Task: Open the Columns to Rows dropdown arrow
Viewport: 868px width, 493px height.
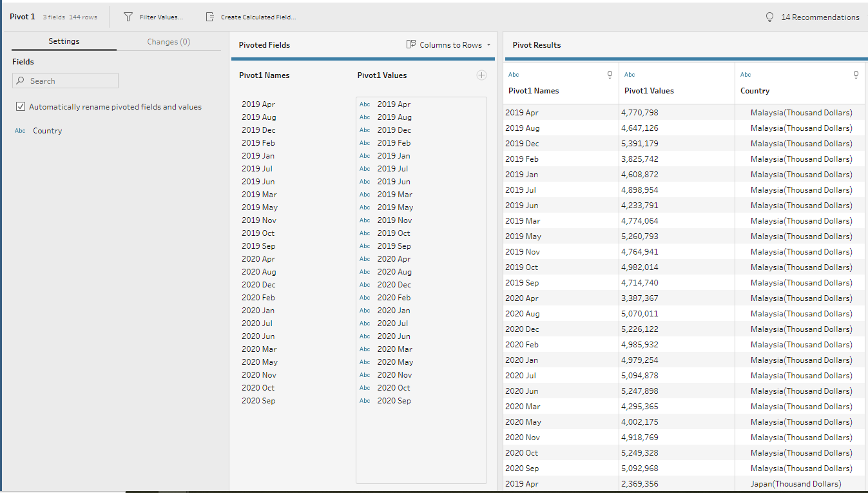Action: 488,45
